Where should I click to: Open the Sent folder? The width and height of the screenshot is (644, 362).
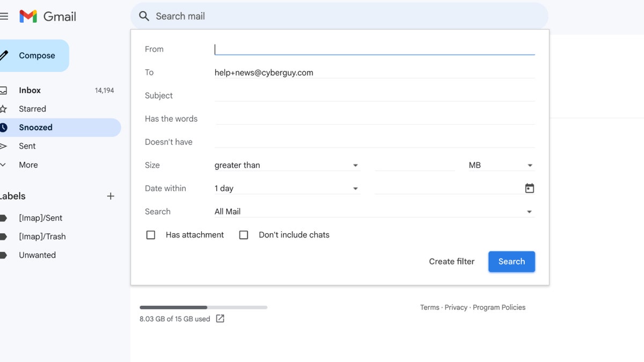(x=27, y=146)
